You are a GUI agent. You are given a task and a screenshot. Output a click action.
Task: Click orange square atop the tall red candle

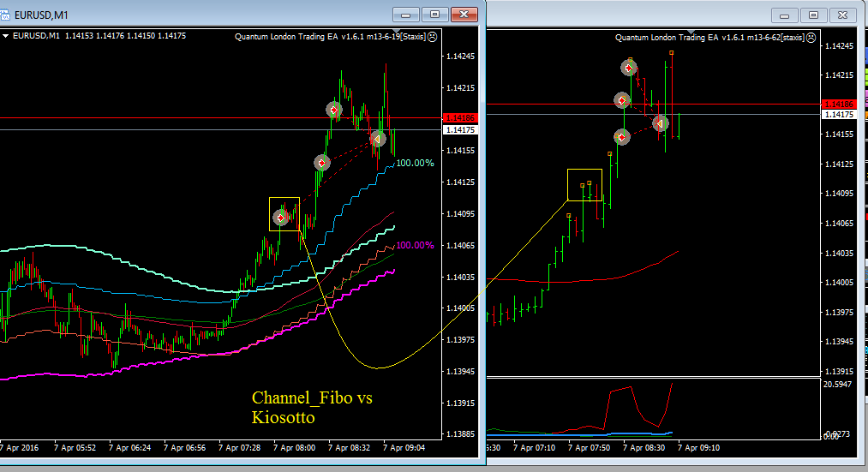[x=672, y=53]
